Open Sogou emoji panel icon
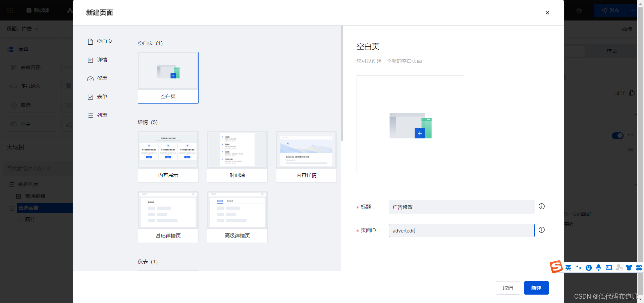644x303 pixels. coord(589,268)
